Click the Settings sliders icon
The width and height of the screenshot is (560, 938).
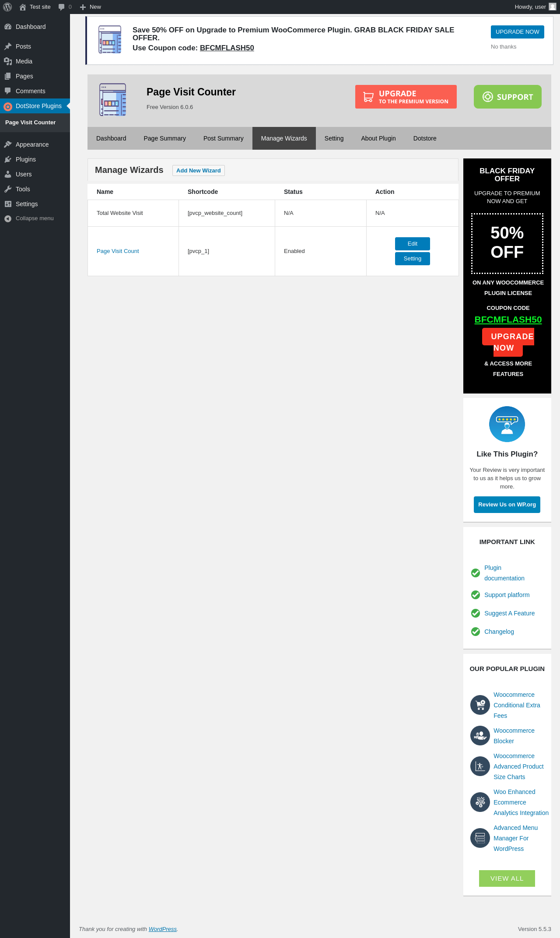(x=8, y=204)
